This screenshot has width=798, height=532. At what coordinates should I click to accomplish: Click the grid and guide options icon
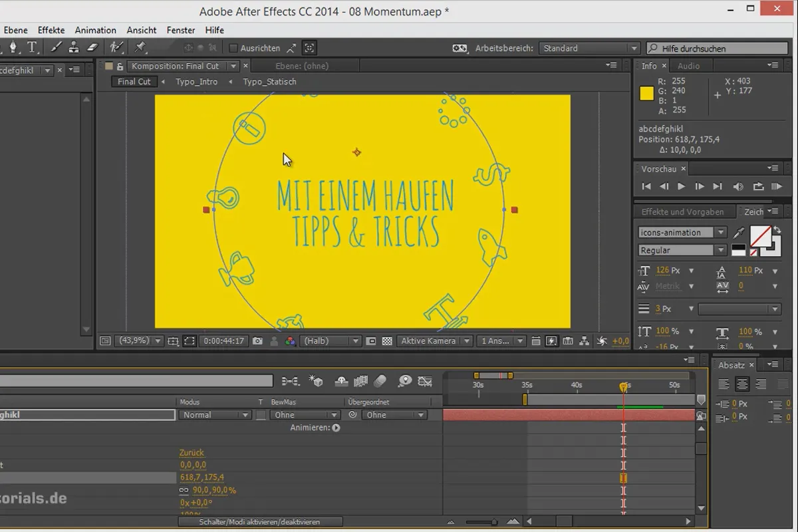pos(174,341)
